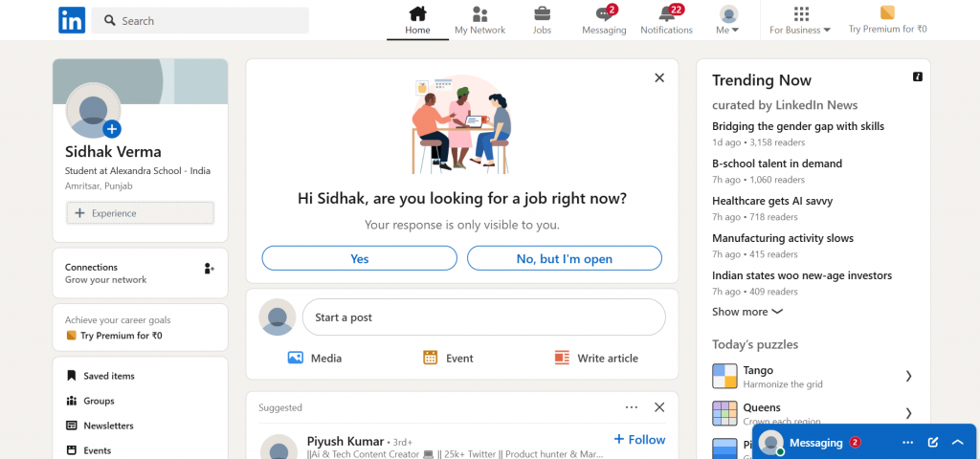Click chevron next to Tango
Screen dimensions: 980x459
[x=909, y=376]
